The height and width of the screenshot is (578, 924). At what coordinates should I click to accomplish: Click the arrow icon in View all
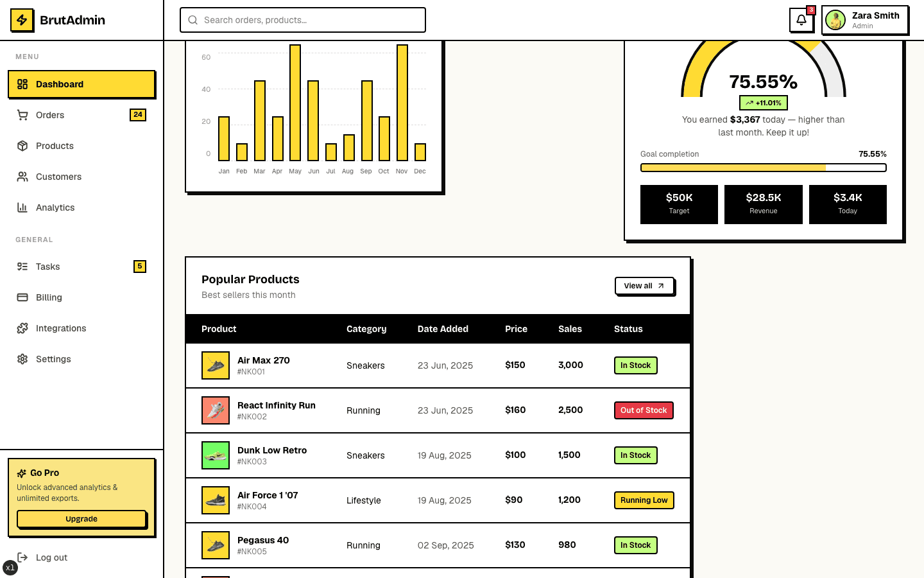[661, 286]
